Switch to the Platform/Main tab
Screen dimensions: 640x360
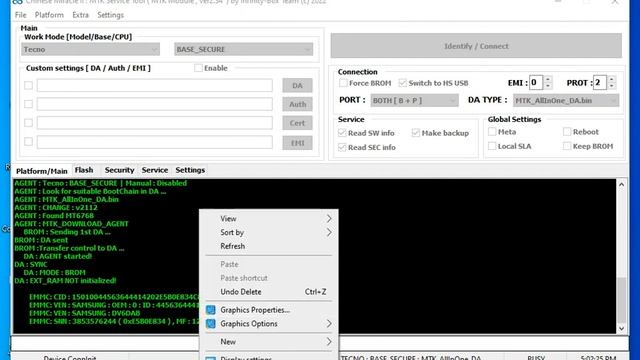[x=42, y=171]
